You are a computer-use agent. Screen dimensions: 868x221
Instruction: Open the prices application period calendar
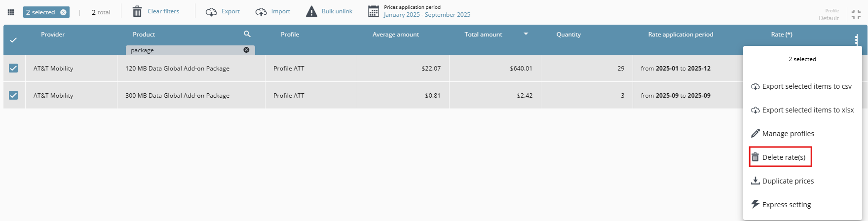tap(374, 11)
